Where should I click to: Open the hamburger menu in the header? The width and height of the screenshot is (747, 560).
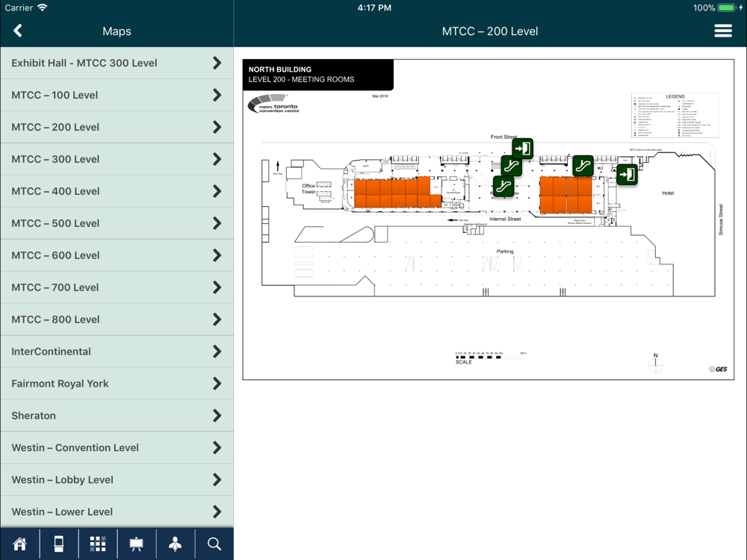click(722, 31)
